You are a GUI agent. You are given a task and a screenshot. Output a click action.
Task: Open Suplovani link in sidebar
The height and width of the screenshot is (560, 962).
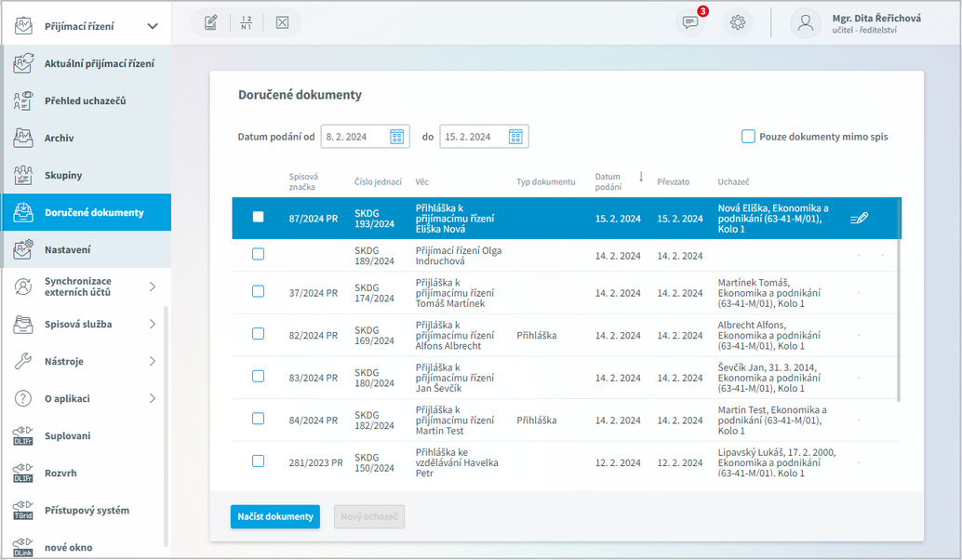tap(68, 436)
